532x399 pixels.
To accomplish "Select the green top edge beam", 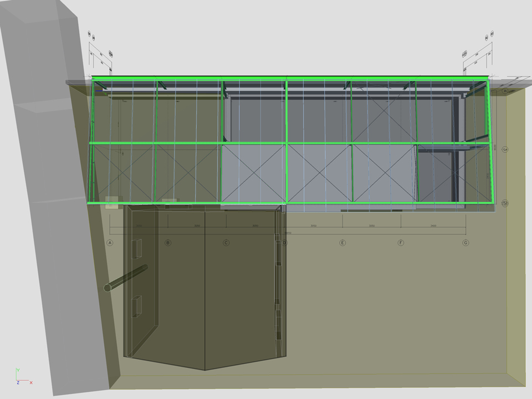I will coord(288,78).
